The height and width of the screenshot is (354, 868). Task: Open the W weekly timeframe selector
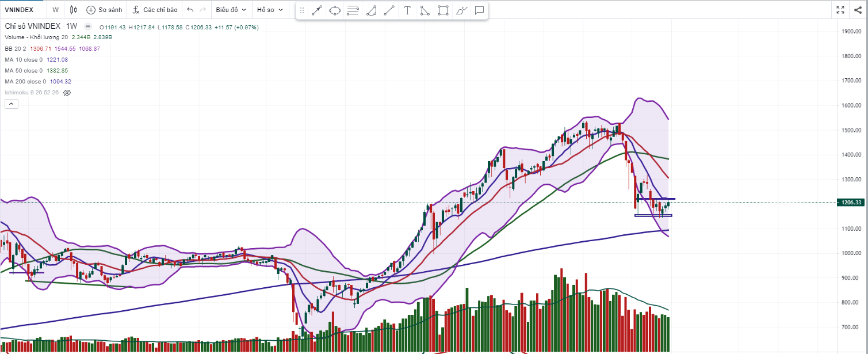click(x=55, y=10)
